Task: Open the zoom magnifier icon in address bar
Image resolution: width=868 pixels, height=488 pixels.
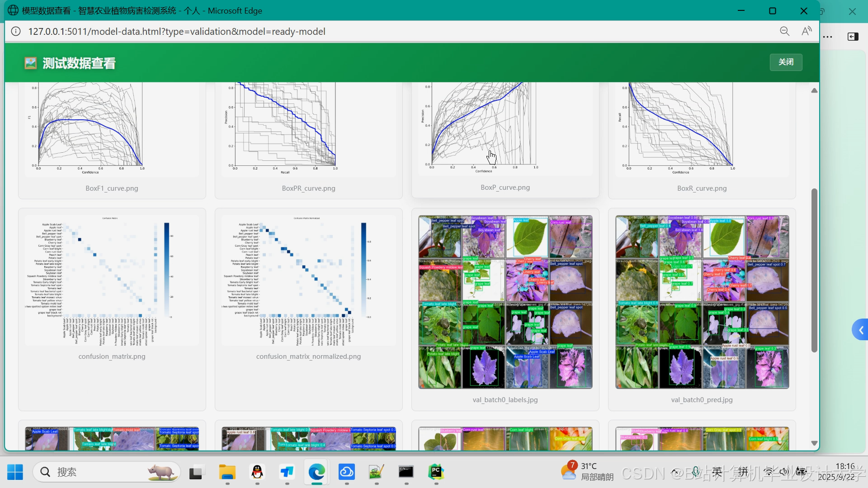Action: [784, 31]
